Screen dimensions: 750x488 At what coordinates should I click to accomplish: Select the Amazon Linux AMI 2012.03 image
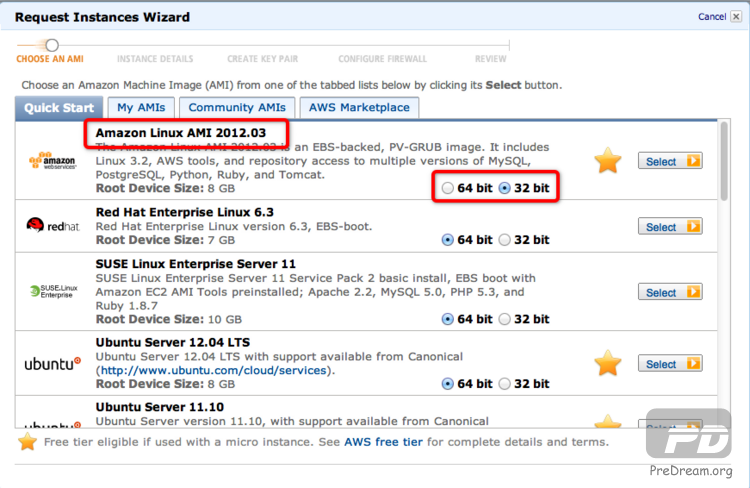click(x=670, y=161)
